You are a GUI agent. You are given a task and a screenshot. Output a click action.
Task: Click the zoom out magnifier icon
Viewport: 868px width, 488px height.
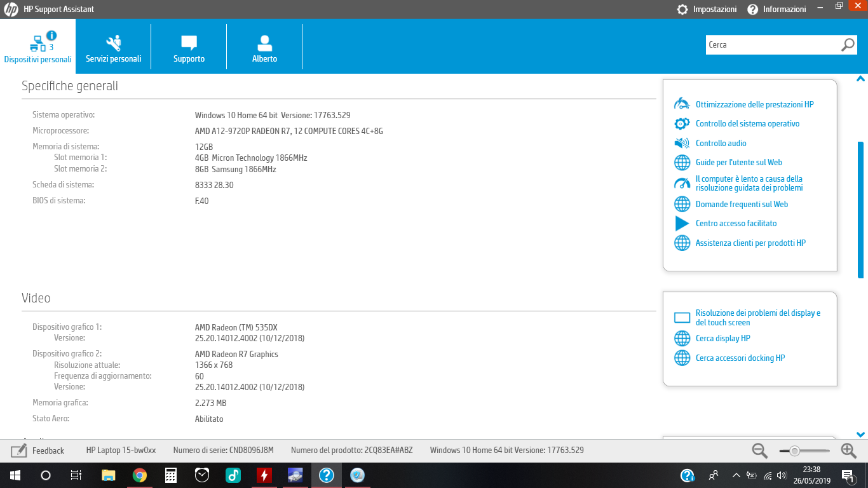pos(759,451)
